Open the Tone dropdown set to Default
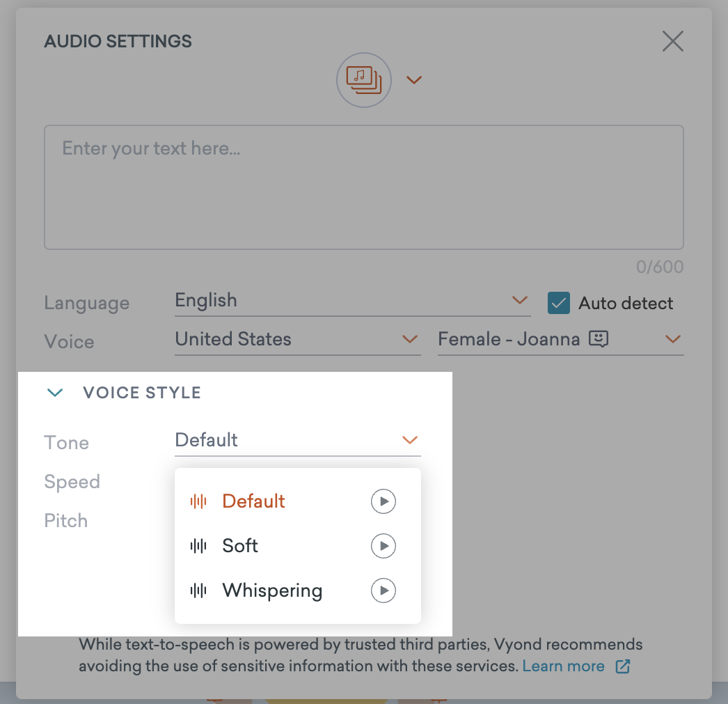Image resolution: width=728 pixels, height=704 pixels. pos(410,440)
